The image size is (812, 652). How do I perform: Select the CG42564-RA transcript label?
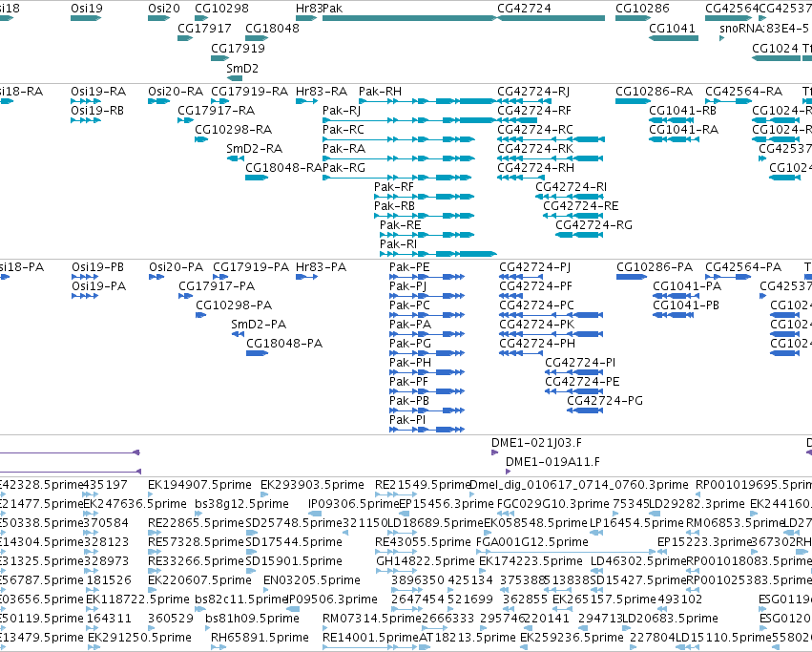pos(743,92)
